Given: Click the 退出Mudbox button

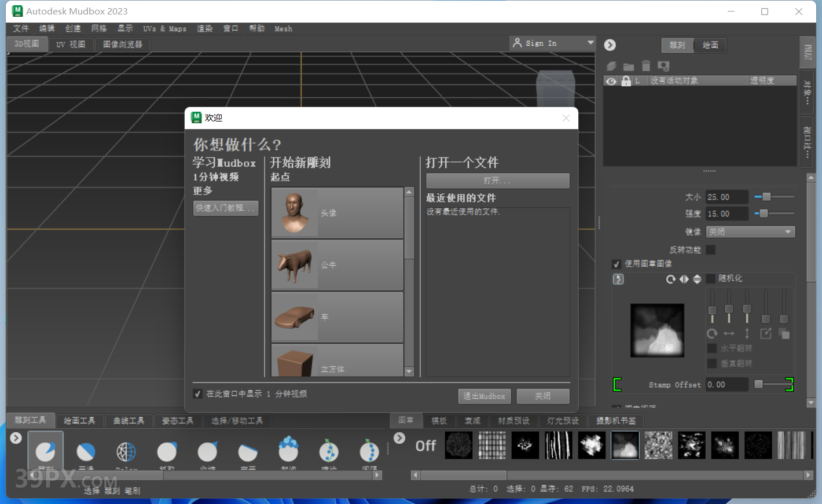Looking at the screenshot, I should point(484,396).
